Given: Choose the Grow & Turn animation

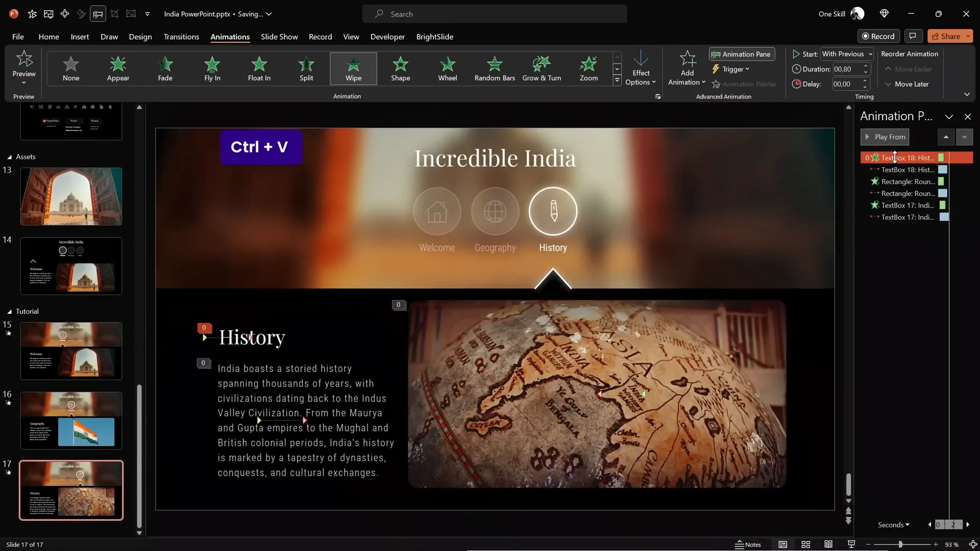Looking at the screenshot, I should pos(542,68).
